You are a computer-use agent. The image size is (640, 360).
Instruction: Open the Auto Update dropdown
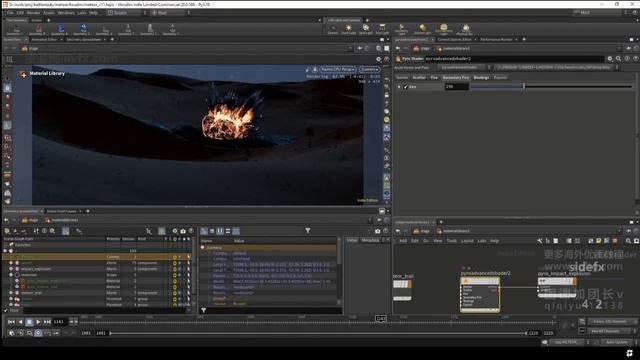(619, 342)
